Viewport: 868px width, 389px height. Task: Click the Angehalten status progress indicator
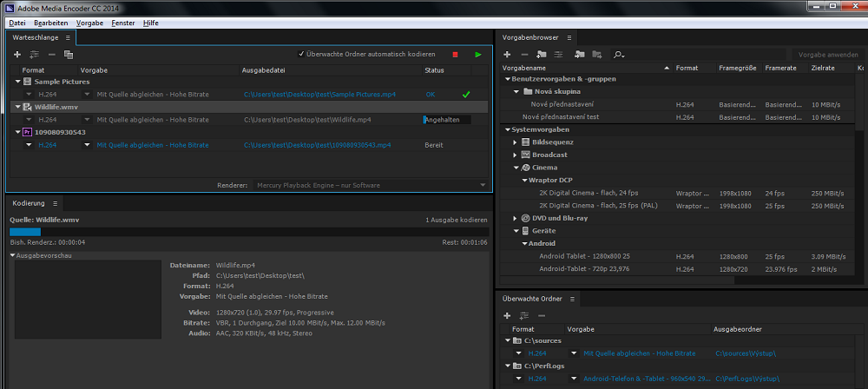[x=447, y=120]
